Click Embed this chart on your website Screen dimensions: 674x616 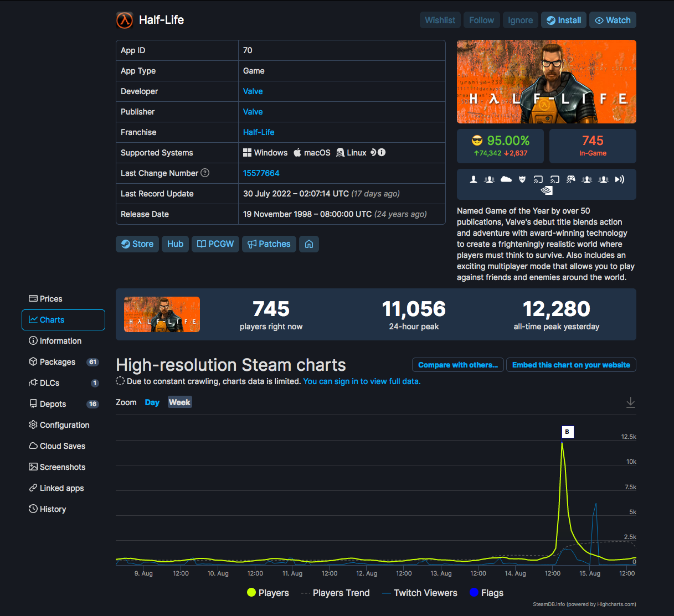click(571, 365)
